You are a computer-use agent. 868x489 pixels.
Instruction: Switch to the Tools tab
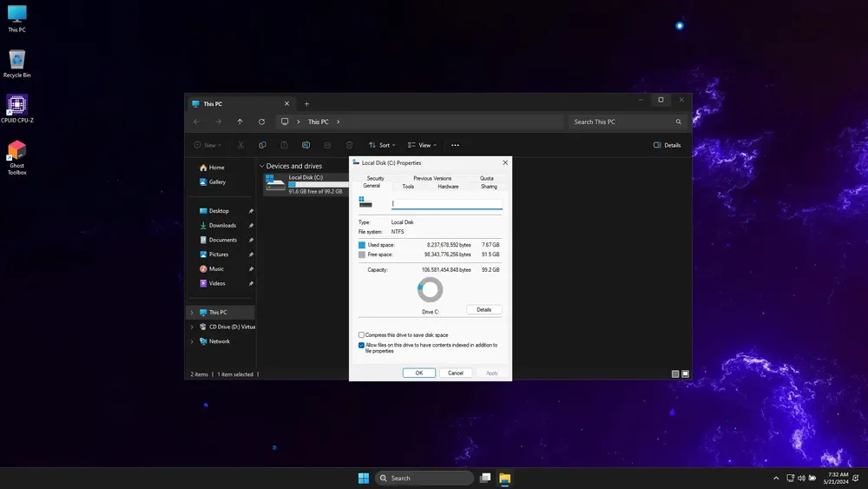pyautogui.click(x=408, y=187)
